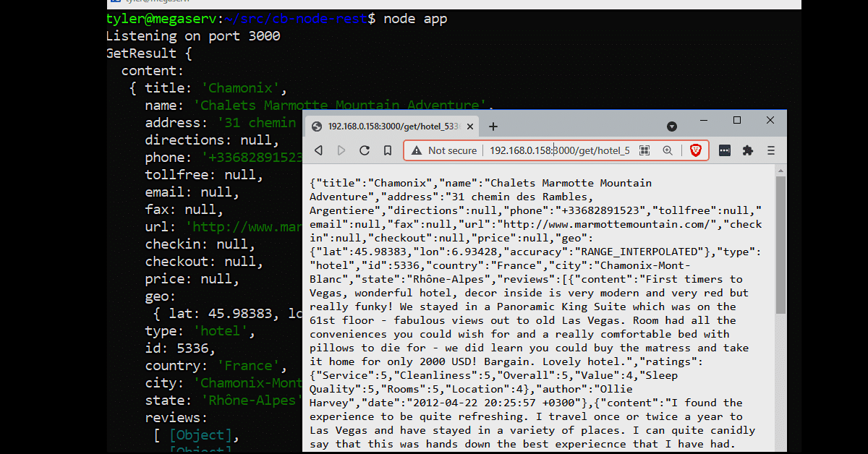Open the Bitwarden extension

pyautogui.click(x=724, y=150)
